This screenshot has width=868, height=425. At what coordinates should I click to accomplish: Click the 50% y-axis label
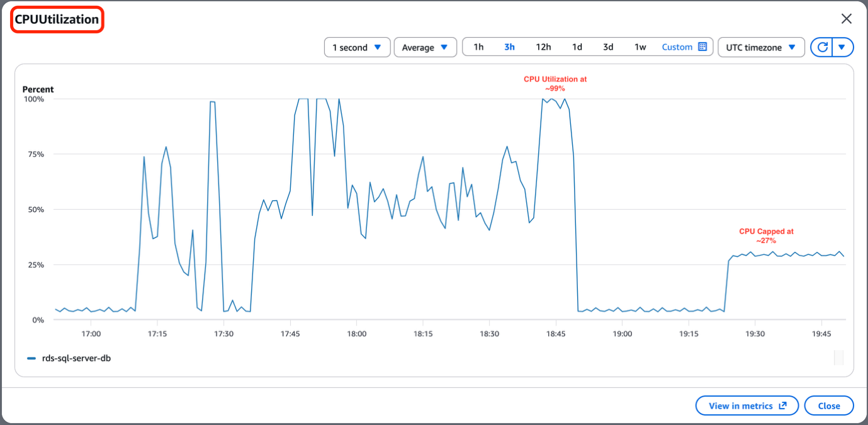tap(36, 210)
